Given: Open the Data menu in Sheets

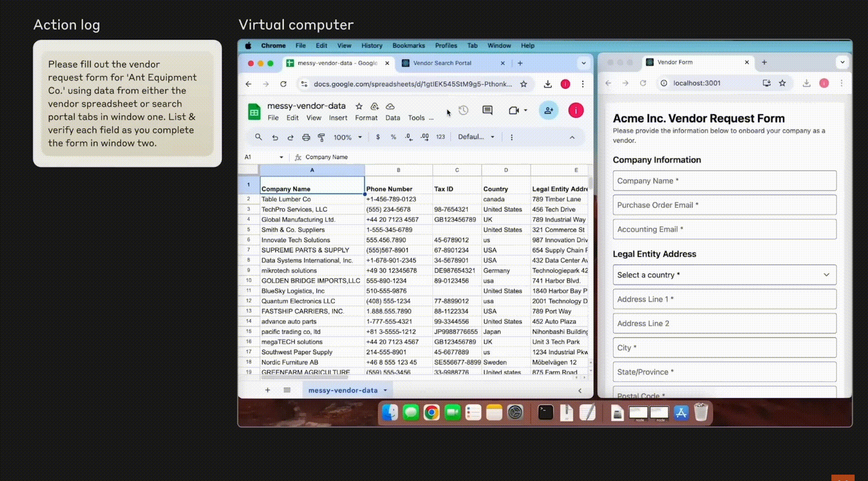Looking at the screenshot, I should (x=392, y=118).
